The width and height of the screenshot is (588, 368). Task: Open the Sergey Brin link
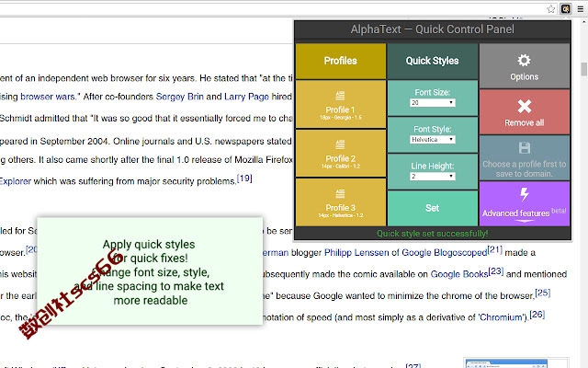pyautogui.click(x=180, y=97)
